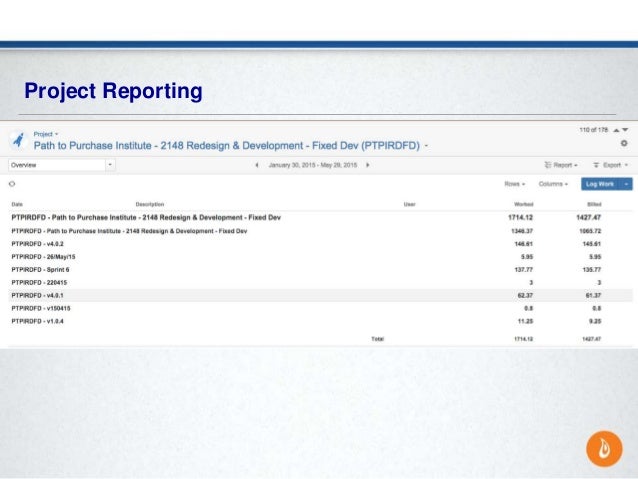The height and width of the screenshot is (479, 638).
Task: Select the PTPIRDFD - v150415 row
Action: coord(320,308)
